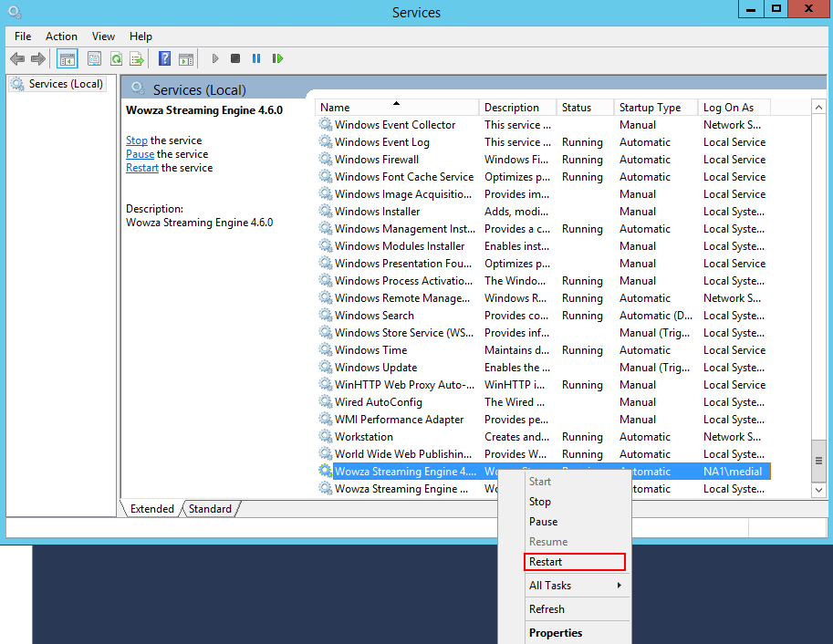
Task: Select Windows Process Activation row
Action: 542,281
